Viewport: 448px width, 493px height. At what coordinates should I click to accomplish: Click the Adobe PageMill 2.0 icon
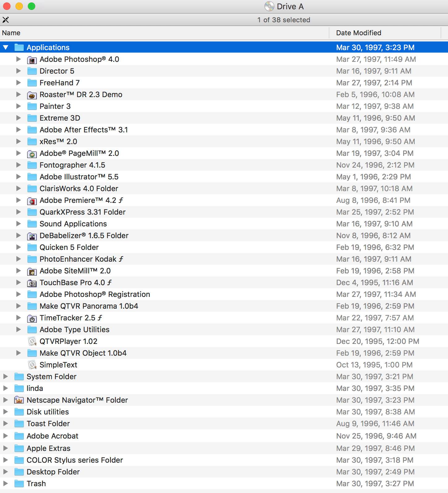[32, 154]
